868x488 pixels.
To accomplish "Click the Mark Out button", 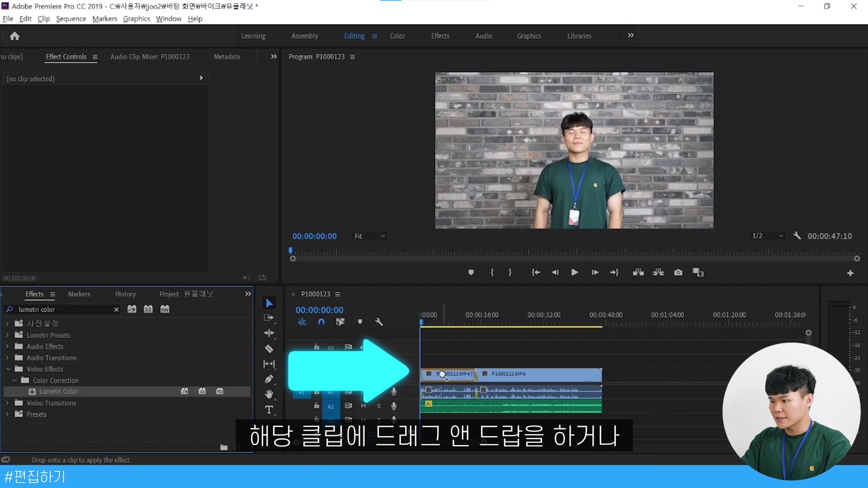I will pyautogui.click(x=510, y=272).
